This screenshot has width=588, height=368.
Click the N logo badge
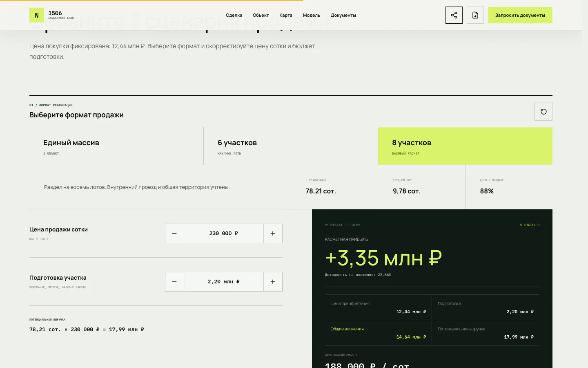click(x=37, y=15)
